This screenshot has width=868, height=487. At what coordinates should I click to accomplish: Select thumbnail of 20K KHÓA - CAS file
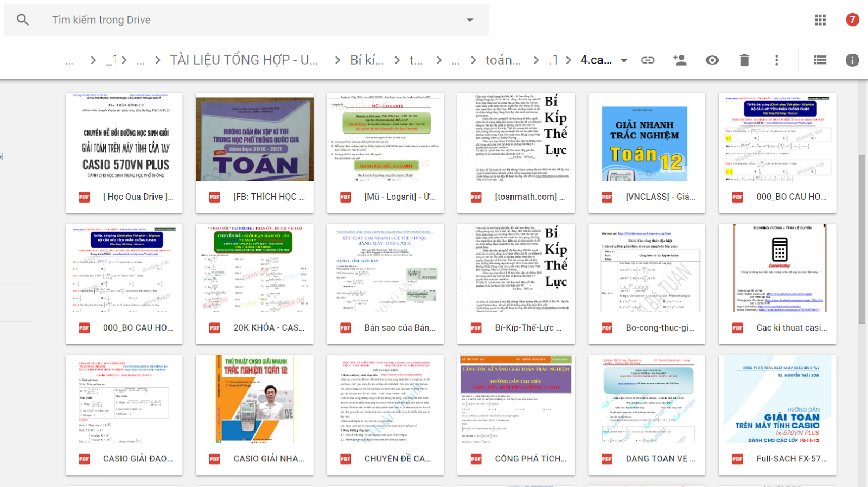[x=255, y=268]
